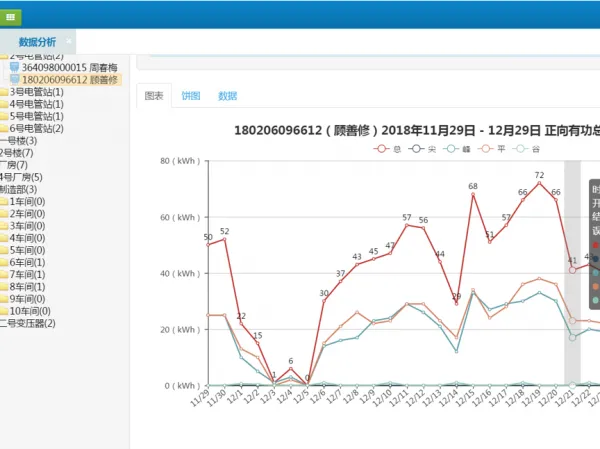Open the 二号变压器(2) tree node
This screenshot has width=600, height=449.
coord(28,323)
